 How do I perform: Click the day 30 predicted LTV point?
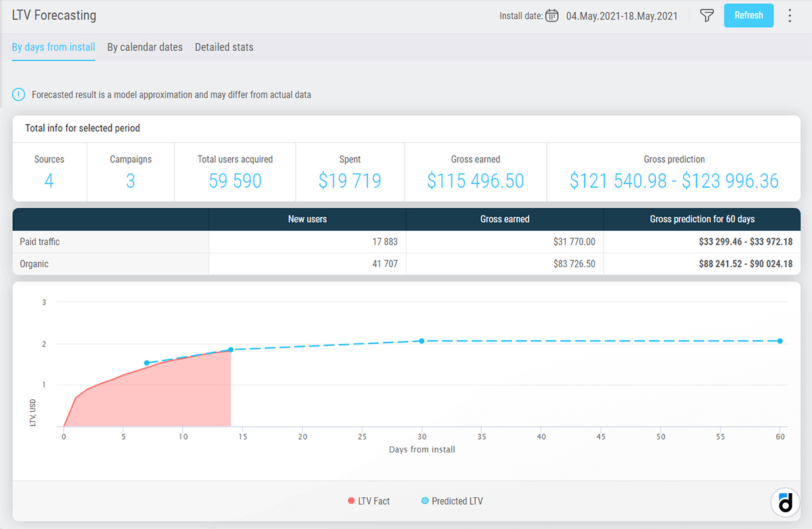tap(422, 341)
